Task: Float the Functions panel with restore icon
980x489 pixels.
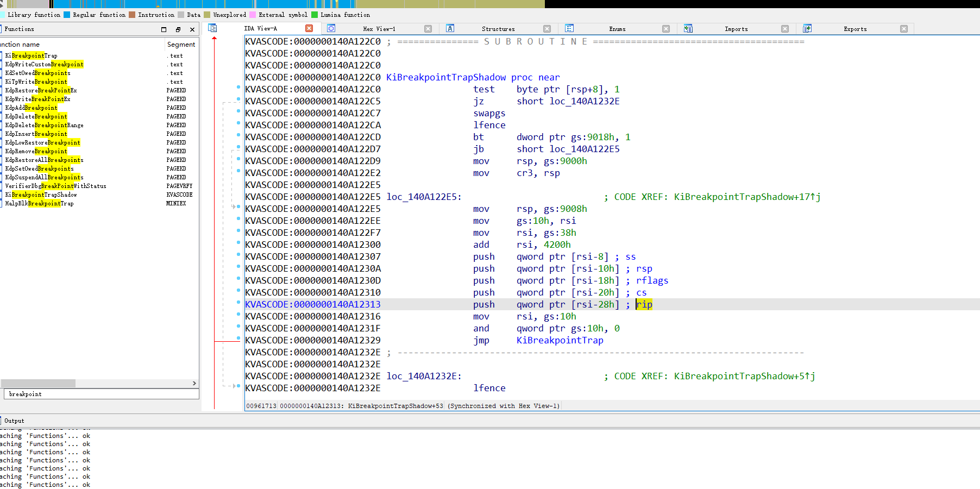Action: (x=178, y=29)
